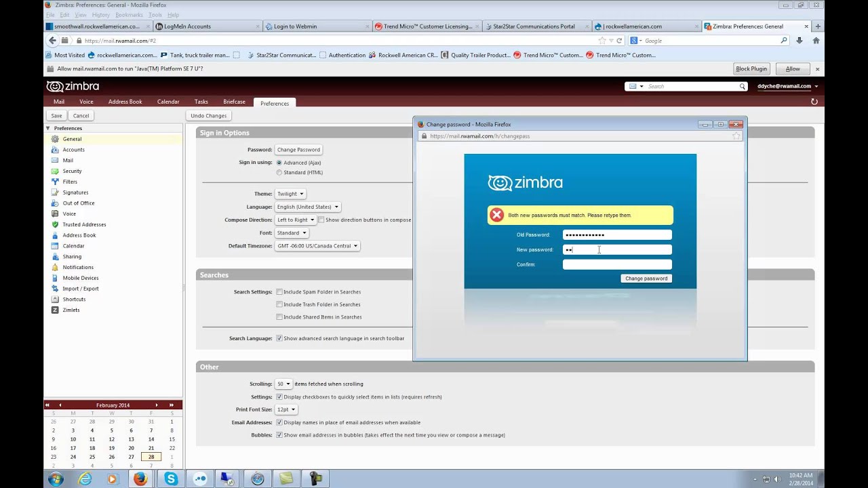The image size is (868, 488).
Task: Click Firefox back navigation arrow
Action: point(52,41)
